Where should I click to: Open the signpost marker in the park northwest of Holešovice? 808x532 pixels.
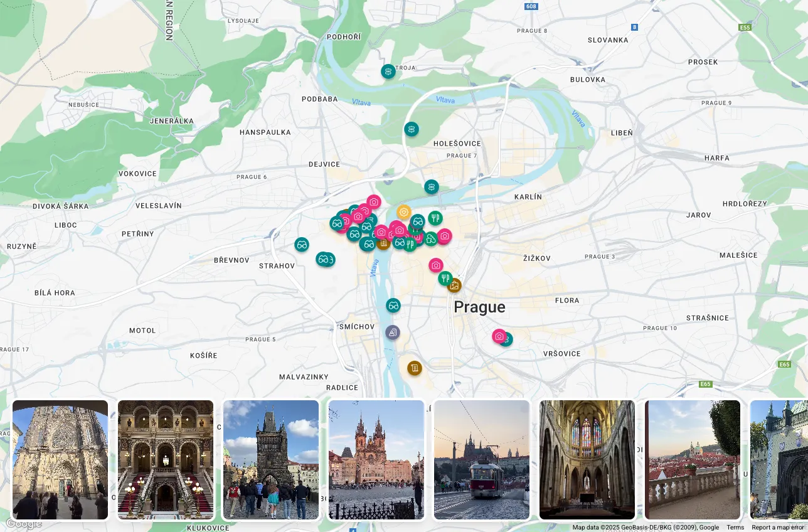pos(412,129)
